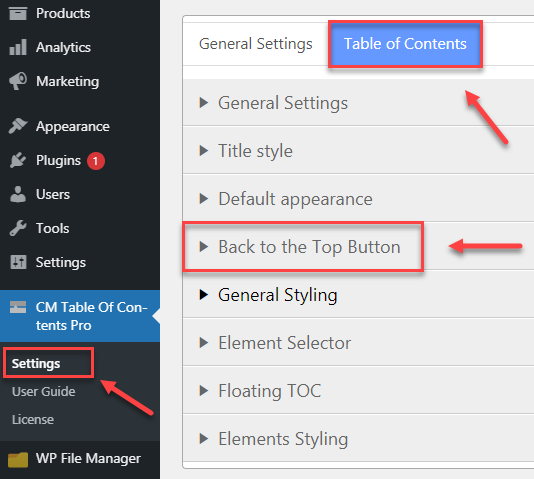
Task: Click the Plugins plug icon
Action: tap(18, 160)
